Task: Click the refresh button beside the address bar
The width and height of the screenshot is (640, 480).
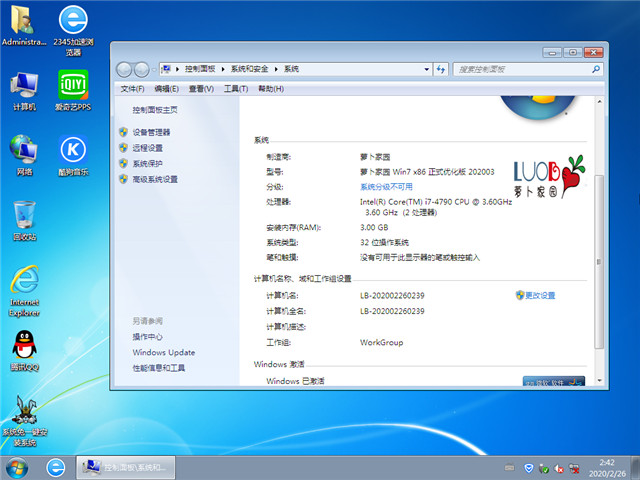Action: 440,69
